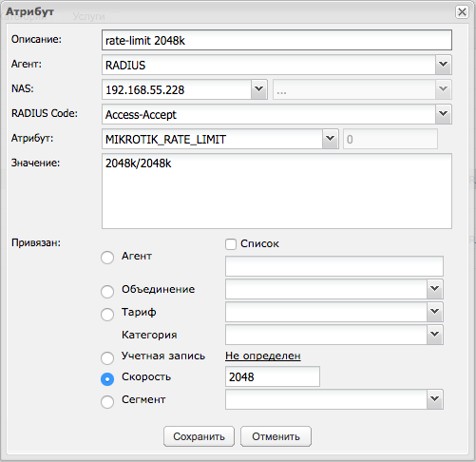Select the Скорость radio button

coord(107,379)
